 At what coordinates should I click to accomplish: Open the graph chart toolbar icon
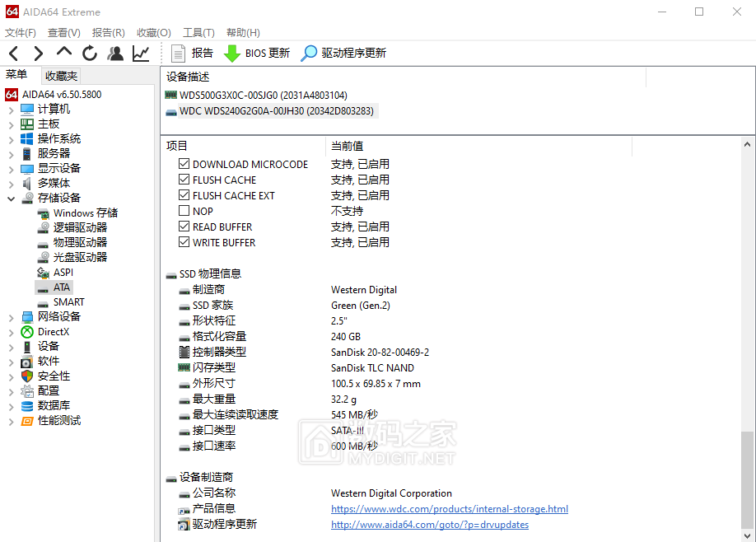tap(141, 53)
